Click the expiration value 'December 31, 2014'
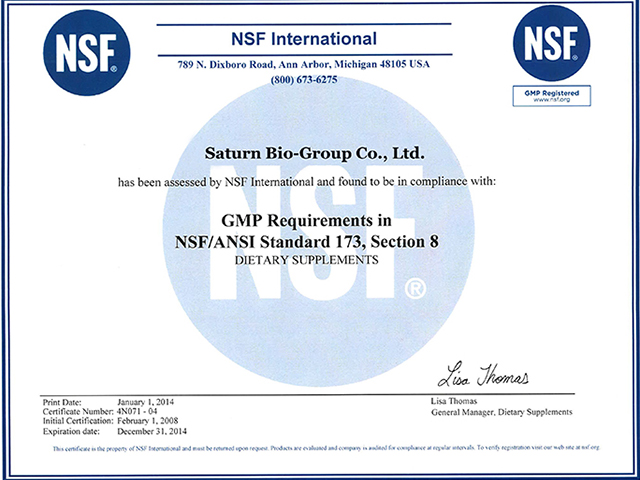Image resolution: width=640 pixels, height=480 pixels. click(152, 431)
